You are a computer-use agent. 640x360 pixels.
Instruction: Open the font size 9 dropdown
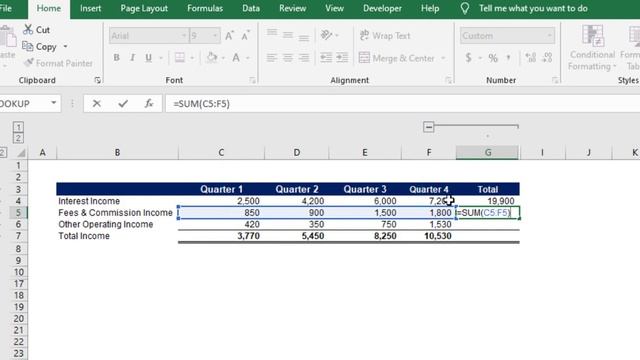pos(215,36)
